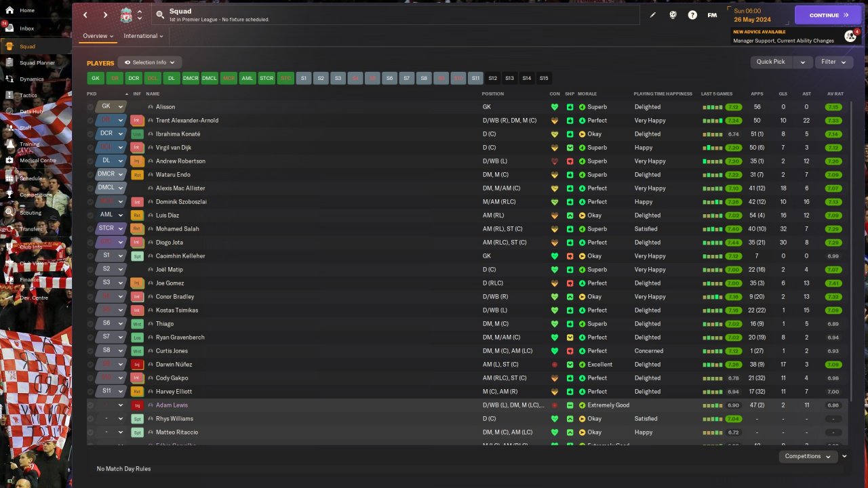This screenshot has height=488, width=868.
Task: Open Staff in the sidebar menu
Action: tap(25, 127)
